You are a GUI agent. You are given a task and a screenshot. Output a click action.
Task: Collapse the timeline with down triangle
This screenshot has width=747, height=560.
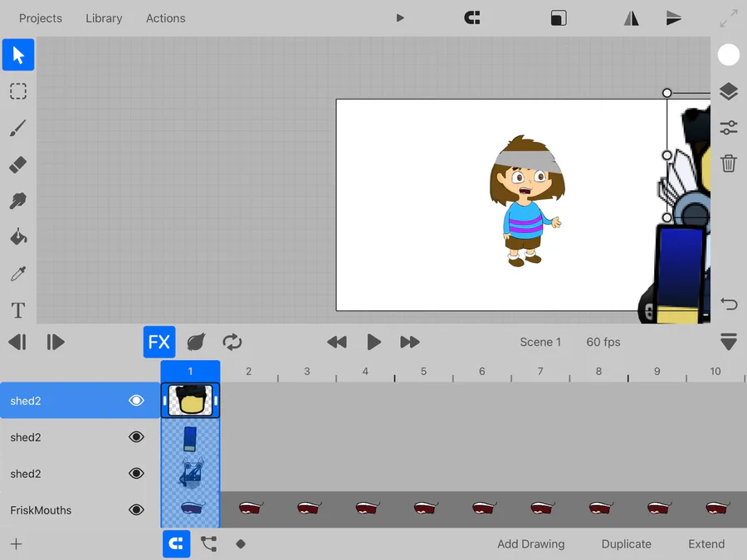(729, 342)
